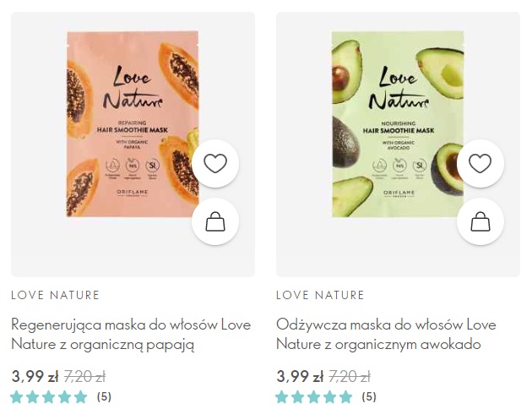Open avocado hair smoothie mask image
Image resolution: width=532 pixels, height=420 pixels.
click(x=398, y=124)
